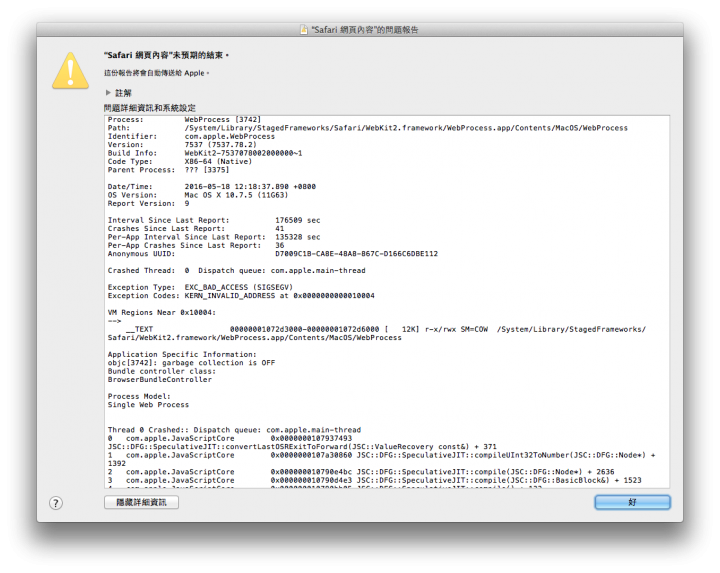Screen dimensions: 720x573
Task: Select the 'Build Info: WebKit2-7537078002000000~1' line
Action: pyautogui.click(x=205, y=153)
